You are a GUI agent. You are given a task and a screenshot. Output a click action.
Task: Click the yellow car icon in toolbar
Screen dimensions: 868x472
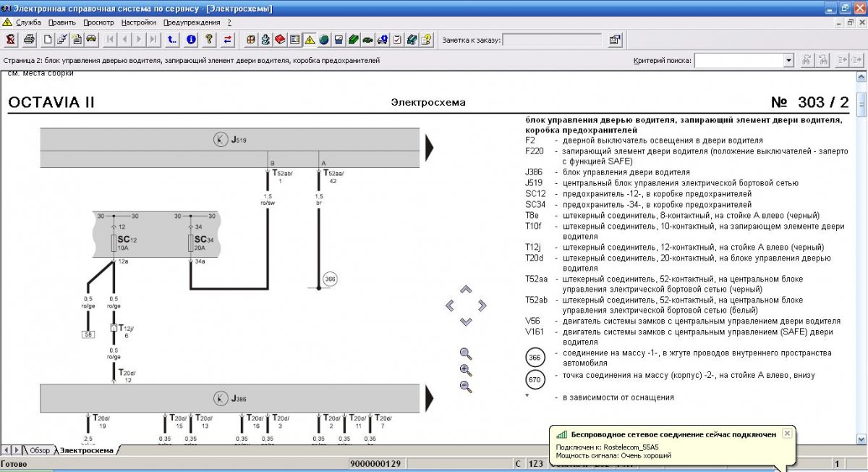pyautogui.click(x=91, y=39)
